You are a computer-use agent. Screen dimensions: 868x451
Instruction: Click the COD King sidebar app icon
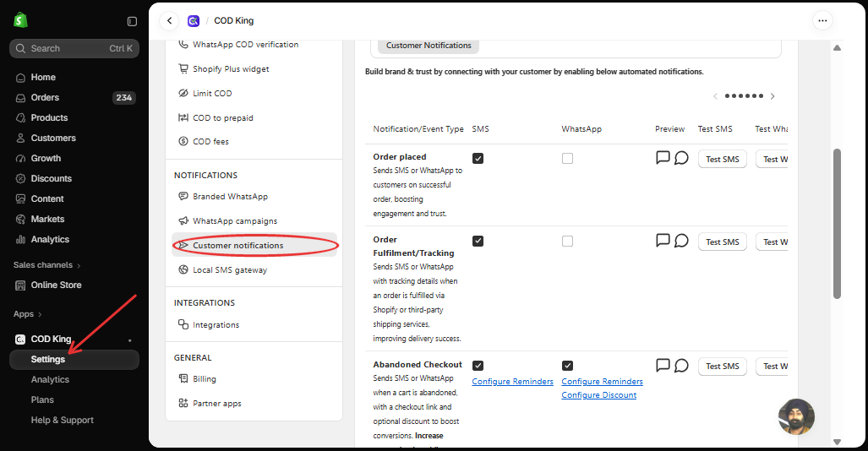click(x=20, y=340)
